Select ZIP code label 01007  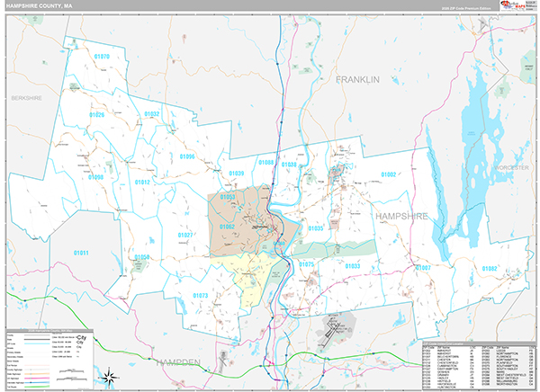click(x=423, y=268)
